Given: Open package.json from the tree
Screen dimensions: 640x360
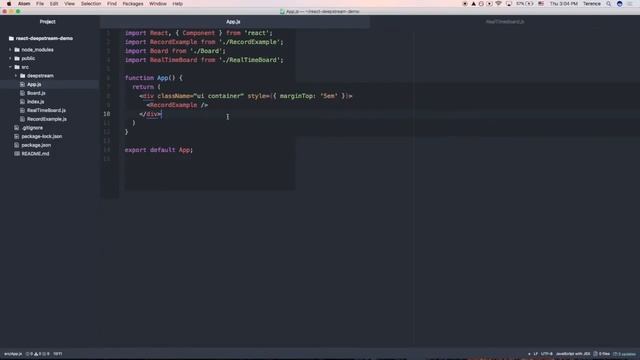Looking at the screenshot, I should (36, 145).
